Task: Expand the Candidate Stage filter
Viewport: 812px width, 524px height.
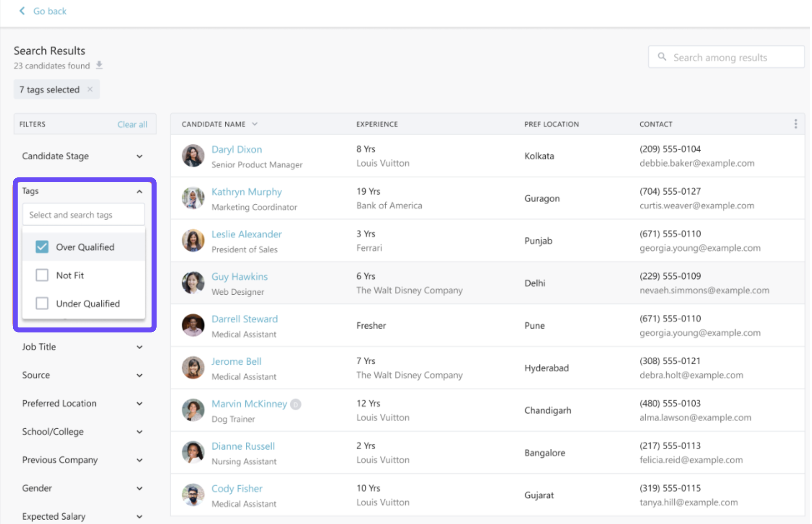Action: point(139,156)
